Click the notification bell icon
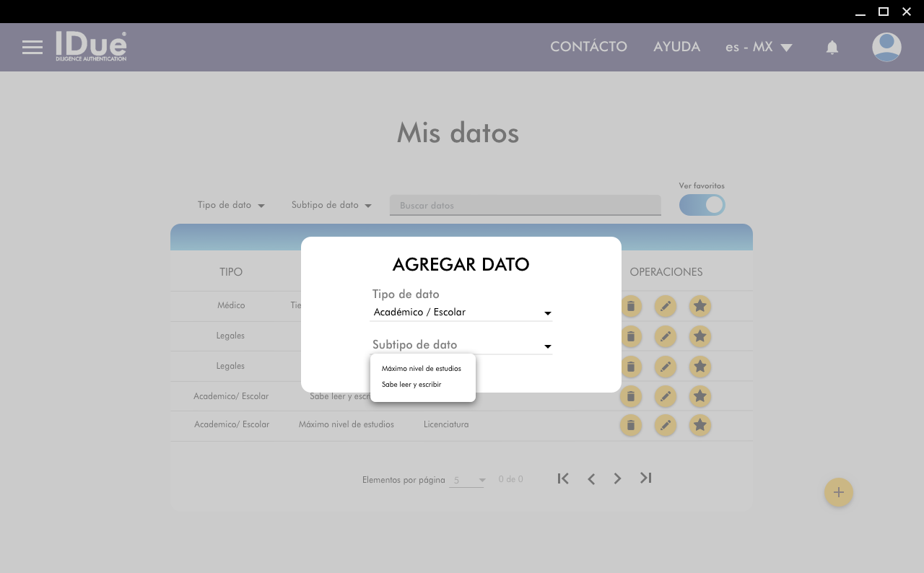This screenshot has height=573, width=924. [832, 48]
